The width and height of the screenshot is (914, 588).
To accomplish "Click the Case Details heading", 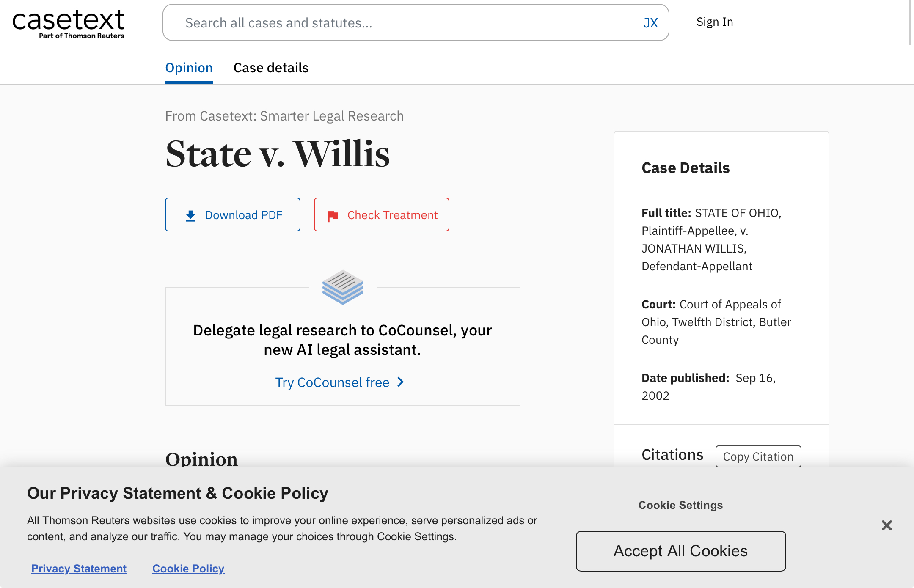I will pyautogui.click(x=685, y=168).
